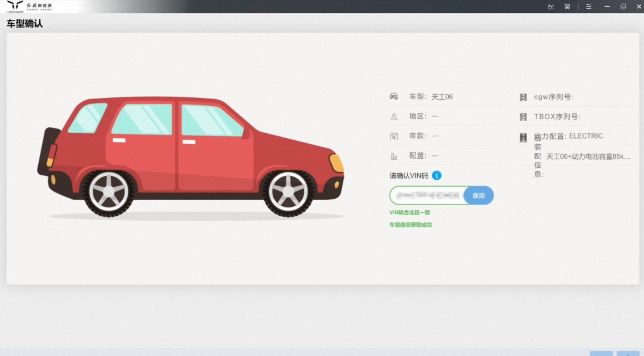Click the red car illustration
This screenshot has height=356, width=644.
coord(191,157)
